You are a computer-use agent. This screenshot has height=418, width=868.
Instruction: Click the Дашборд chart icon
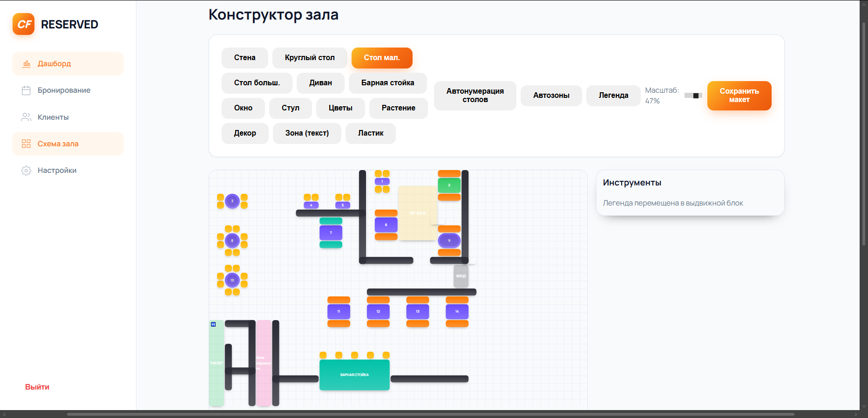27,63
